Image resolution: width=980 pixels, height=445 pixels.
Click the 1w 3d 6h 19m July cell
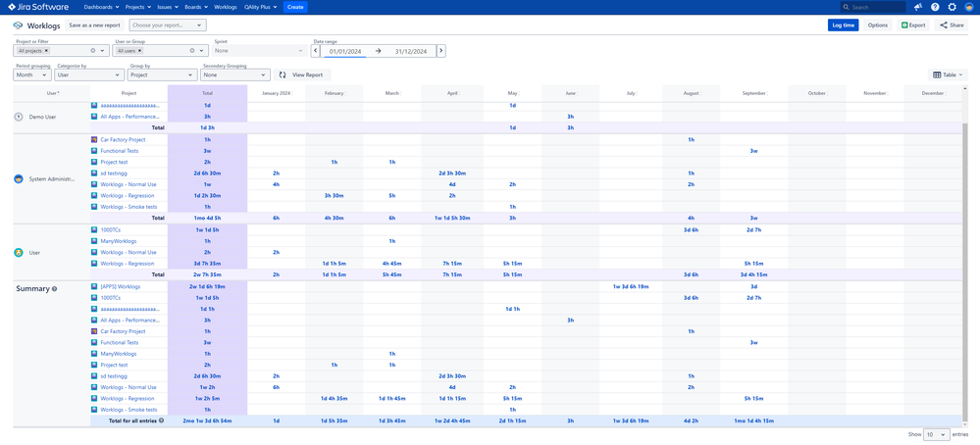631,287
